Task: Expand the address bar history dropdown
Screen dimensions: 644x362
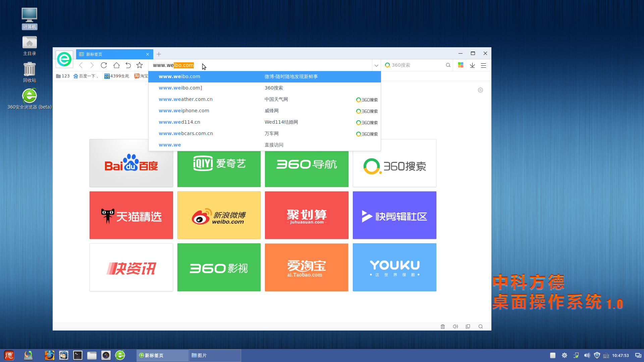Action: pyautogui.click(x=376, y=65)
